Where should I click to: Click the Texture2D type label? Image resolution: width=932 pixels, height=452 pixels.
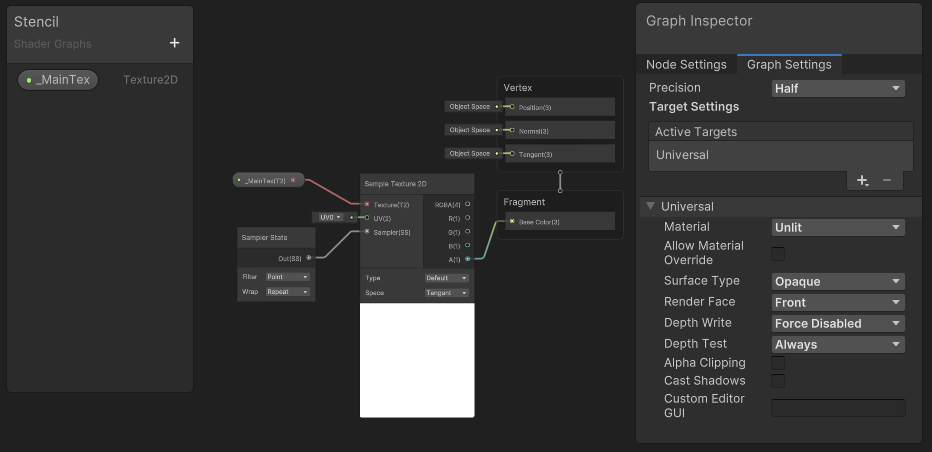pos(150,80)
